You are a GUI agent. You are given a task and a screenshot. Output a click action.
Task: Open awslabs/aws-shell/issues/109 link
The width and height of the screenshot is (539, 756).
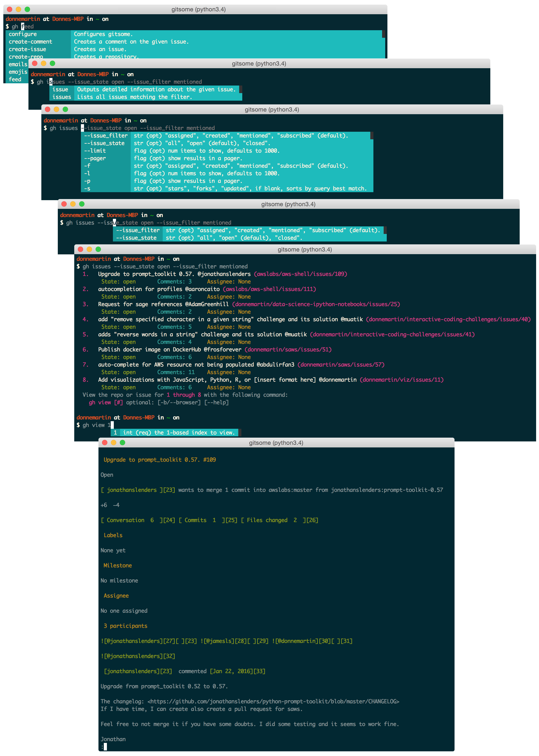tap(300, 274)
